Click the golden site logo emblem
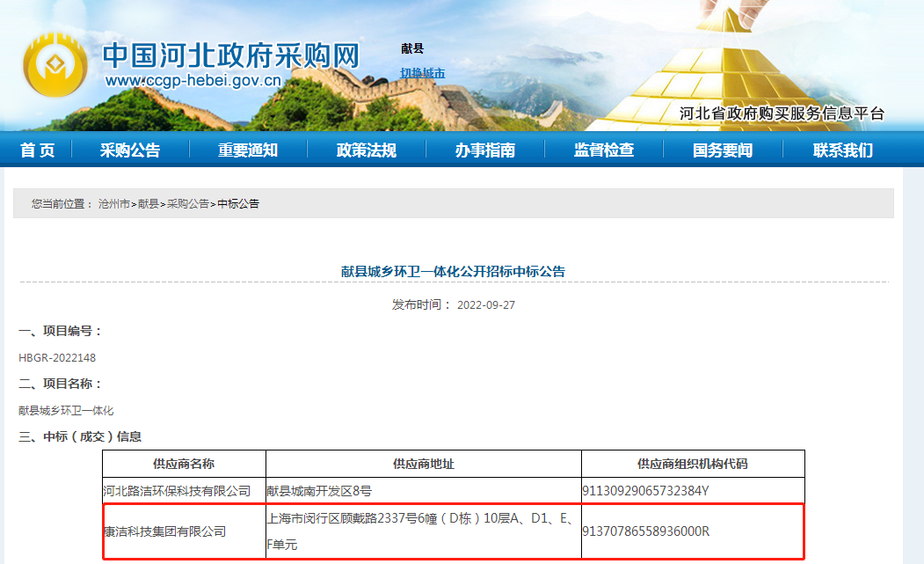Viewport: 924px width, 564px height. point(55,65)
